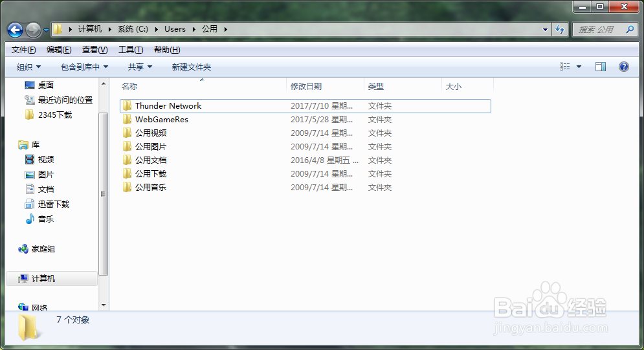Click the Thunder Network folder icon
This screenshot has width=644, height=350.
[x=128, y=106]
